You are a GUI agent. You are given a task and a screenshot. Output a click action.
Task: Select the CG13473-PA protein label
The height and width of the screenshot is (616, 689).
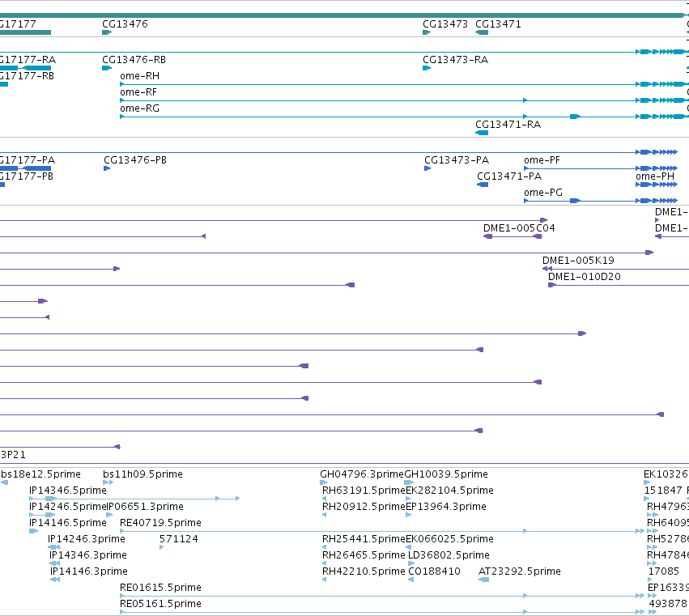click(457, 160)
